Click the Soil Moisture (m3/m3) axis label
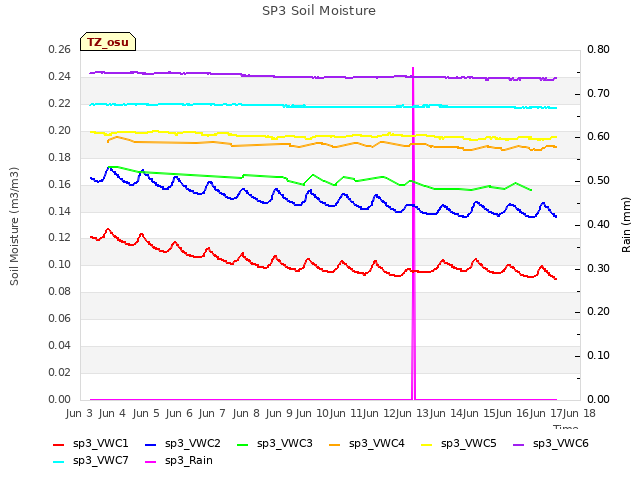 point(14,226)
